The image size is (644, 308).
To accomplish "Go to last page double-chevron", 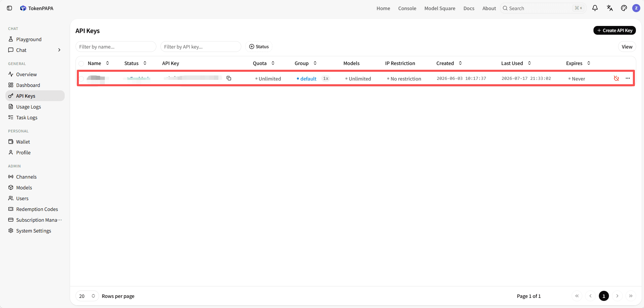I will [x=631, y=296].
